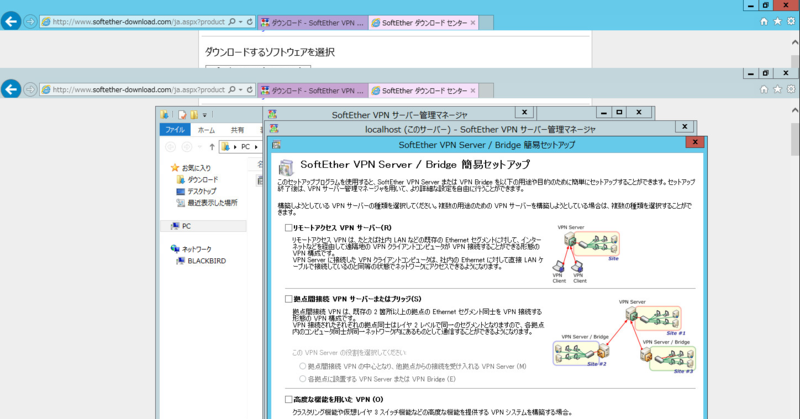Viewport: 800px width, 419px height.
Task: Check 高度な機能を用いた VPN (O) option
Action: [x=288, y=400]
